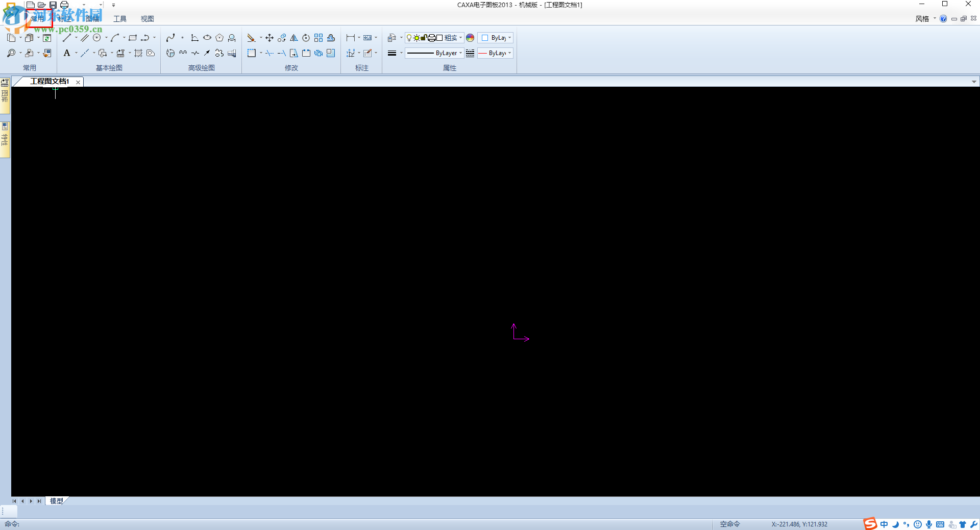Click the Polygon drawing tool
Image resolution: width=980 pixels, height=530 pixels.
pos(219,38)
